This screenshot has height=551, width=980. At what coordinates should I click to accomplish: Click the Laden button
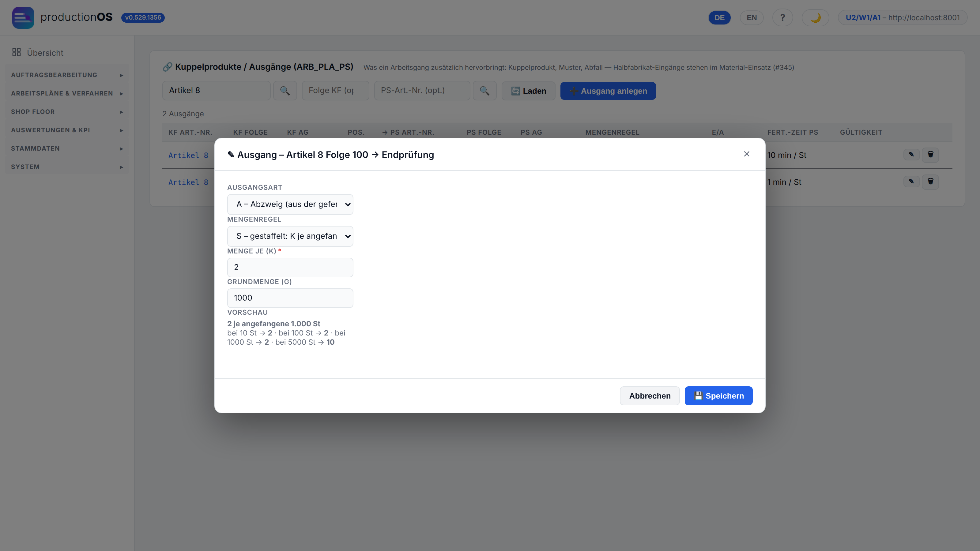pyautogui.click(x=528, y=91)
